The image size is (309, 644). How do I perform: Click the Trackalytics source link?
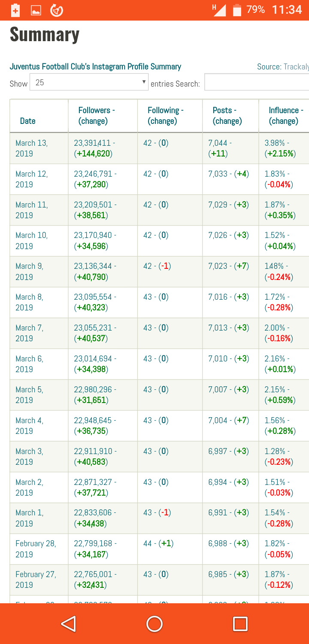click(296, 66)
